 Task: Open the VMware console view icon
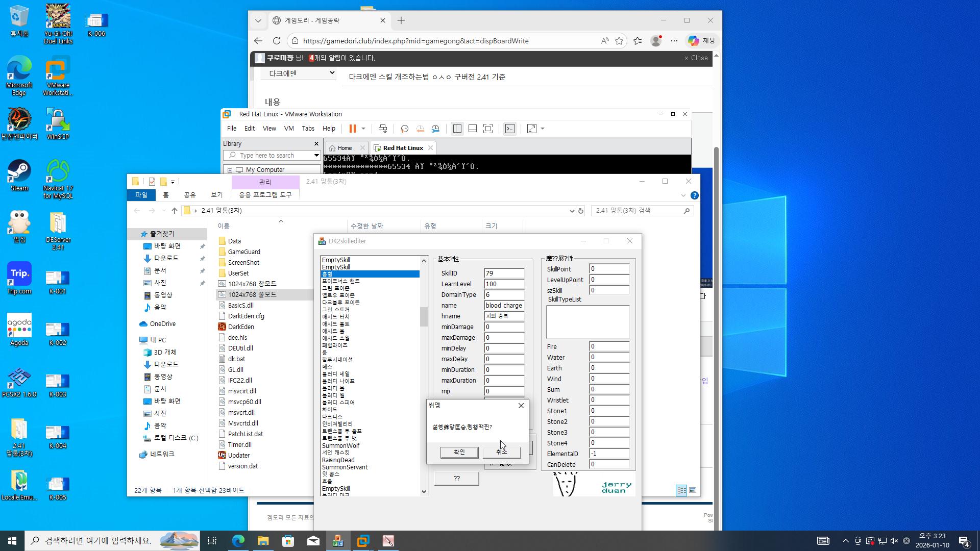pyautogui.click(x=509, y=129)
